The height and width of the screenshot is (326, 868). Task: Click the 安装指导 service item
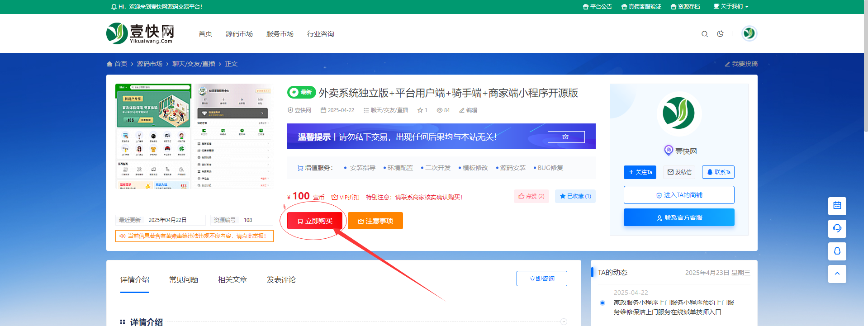362,168
